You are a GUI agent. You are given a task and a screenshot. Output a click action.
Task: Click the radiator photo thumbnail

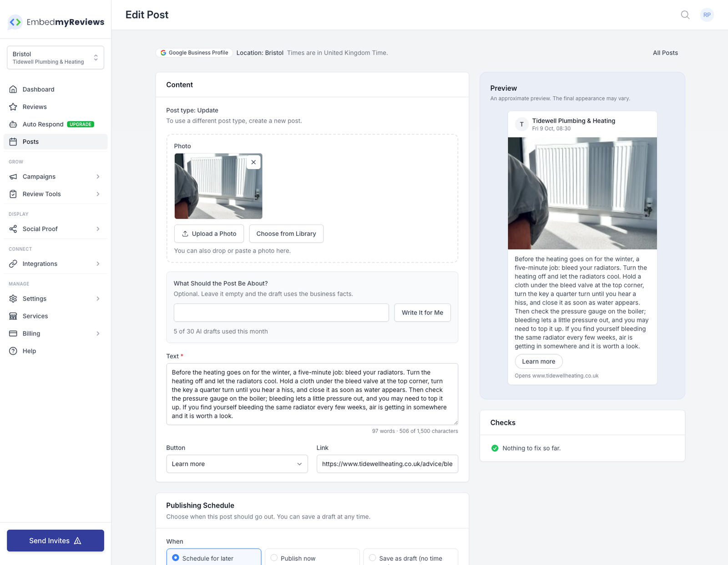click(218, 186)
